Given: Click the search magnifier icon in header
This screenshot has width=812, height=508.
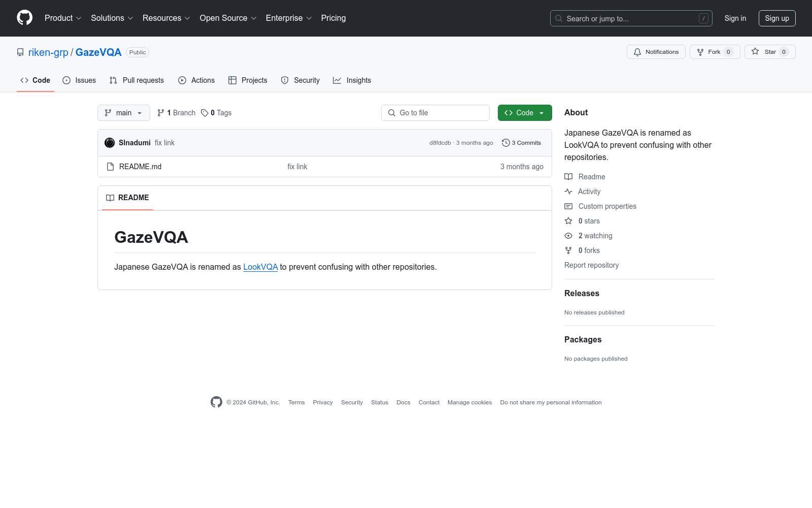Looking at the screenshot, I should point(559,18).
